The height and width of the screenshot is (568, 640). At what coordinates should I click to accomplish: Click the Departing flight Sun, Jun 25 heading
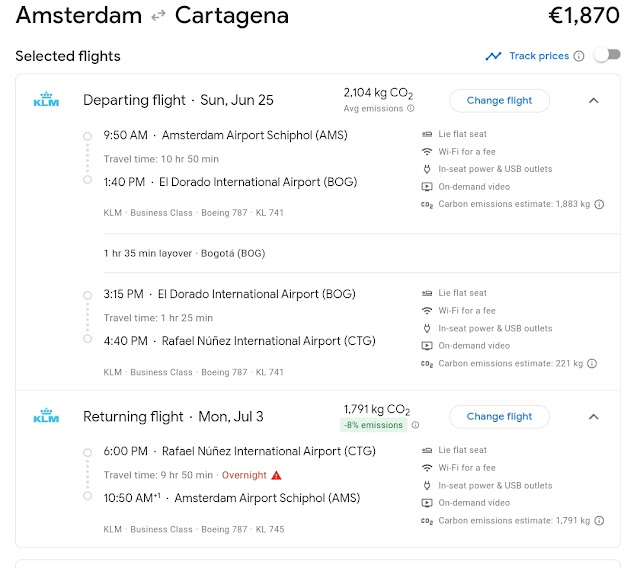178,100
